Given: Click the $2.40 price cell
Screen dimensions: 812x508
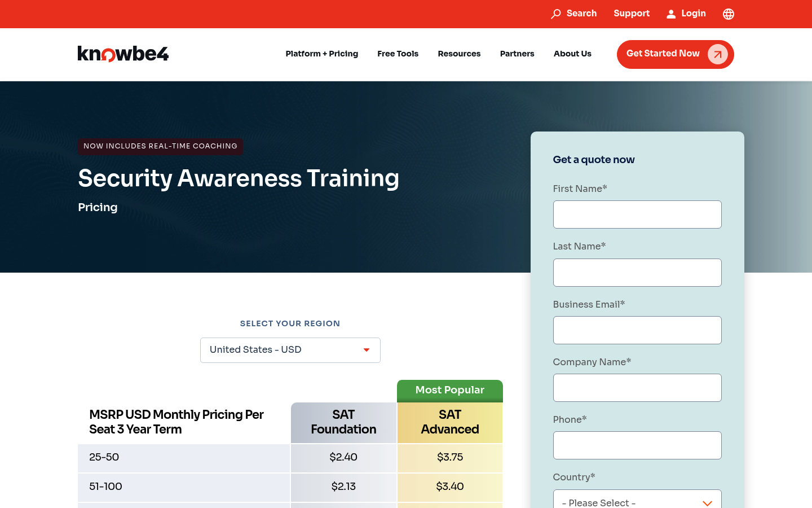Looking at the screenshot, I should pos(343,458).
